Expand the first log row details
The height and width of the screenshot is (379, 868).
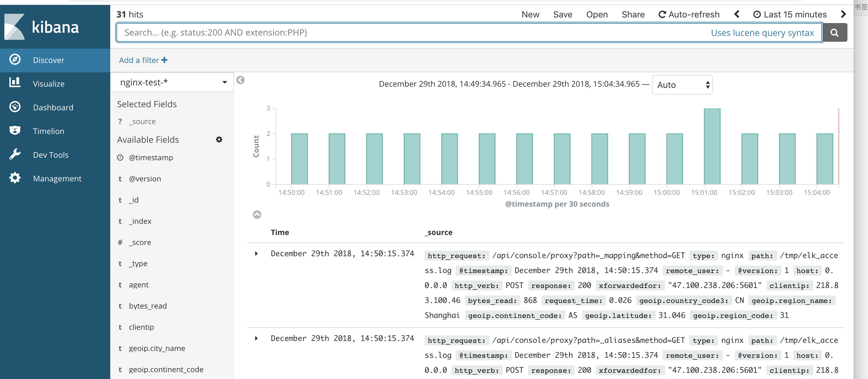point(256,253)
